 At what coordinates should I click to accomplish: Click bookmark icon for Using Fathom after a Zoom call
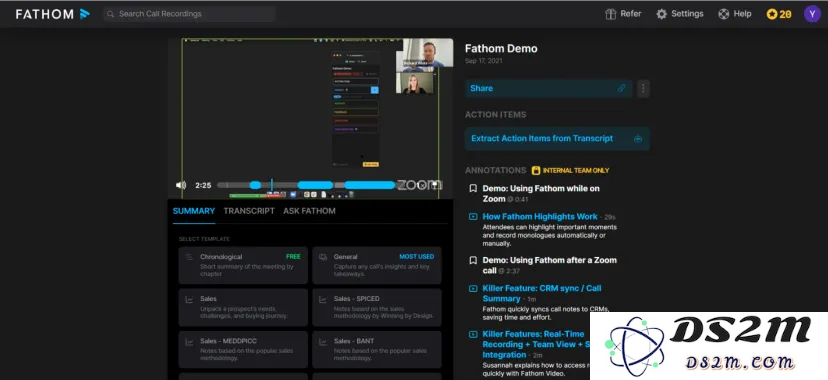click(x=473, y=260)
